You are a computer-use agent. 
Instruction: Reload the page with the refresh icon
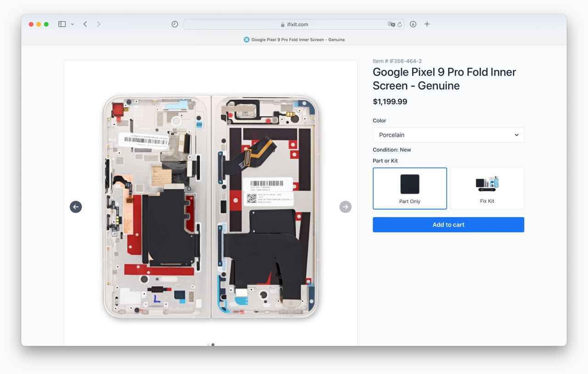point(400,24)
